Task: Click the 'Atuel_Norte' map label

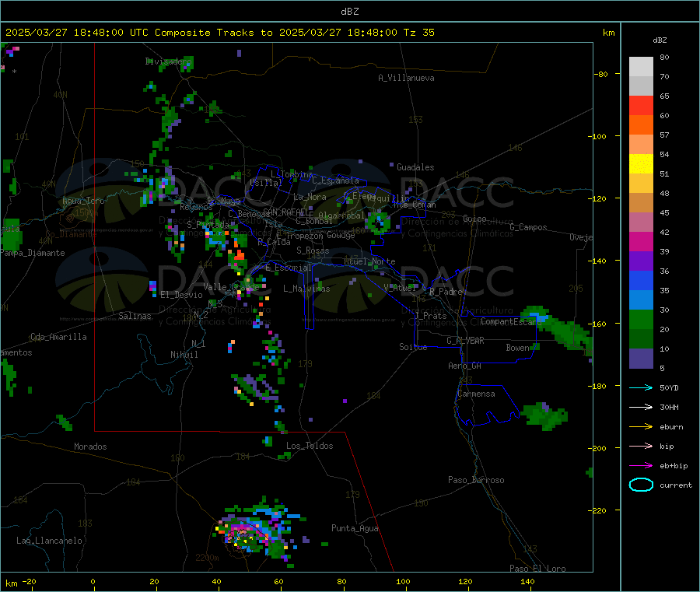Action: click(369, 261)
